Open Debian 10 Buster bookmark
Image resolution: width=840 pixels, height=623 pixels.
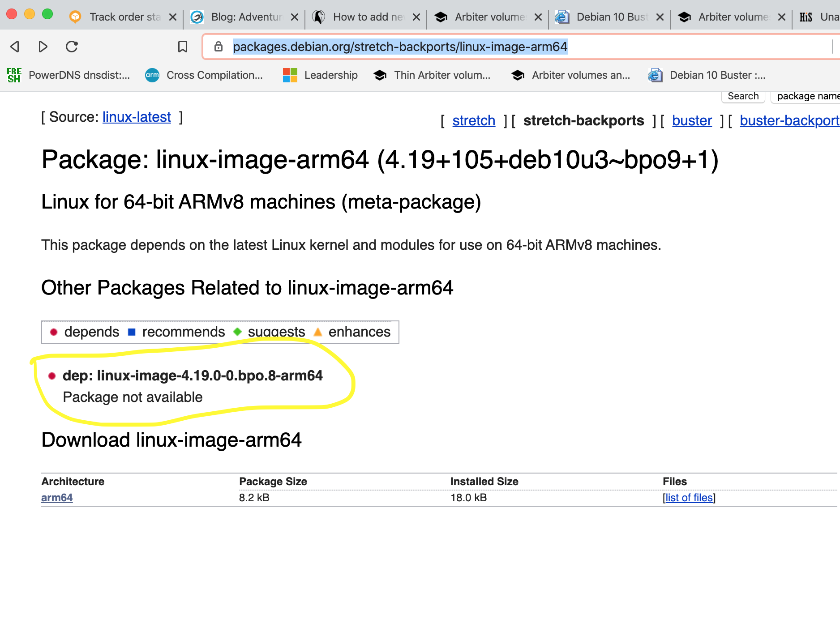[707, 75]
